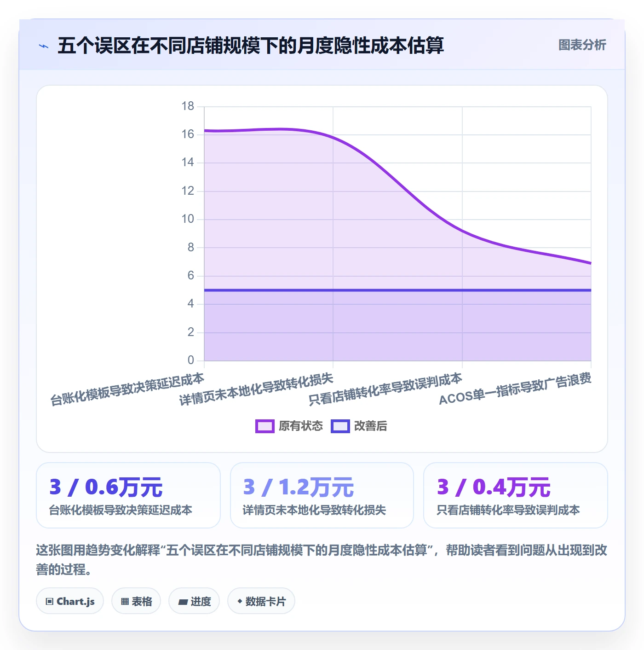Select the 进度 tag chip
Screen dimensions: 644x650
point(194,601)
